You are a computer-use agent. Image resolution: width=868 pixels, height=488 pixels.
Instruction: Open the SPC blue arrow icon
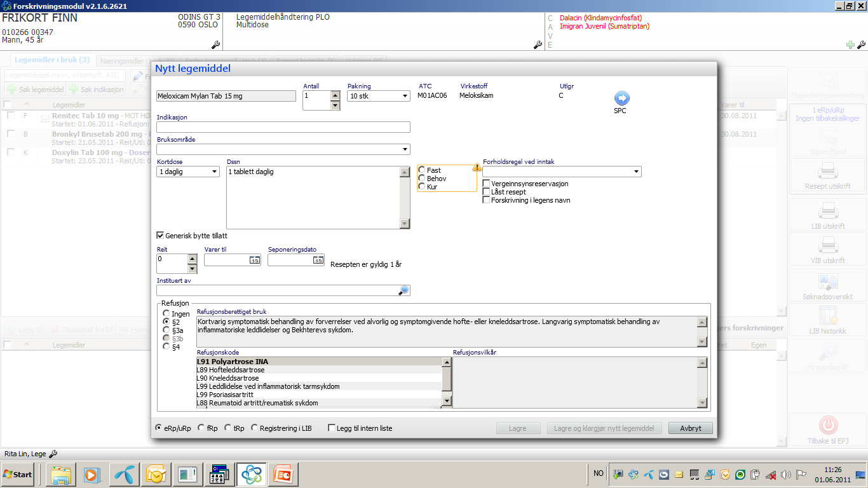click(x=621, y=98)
